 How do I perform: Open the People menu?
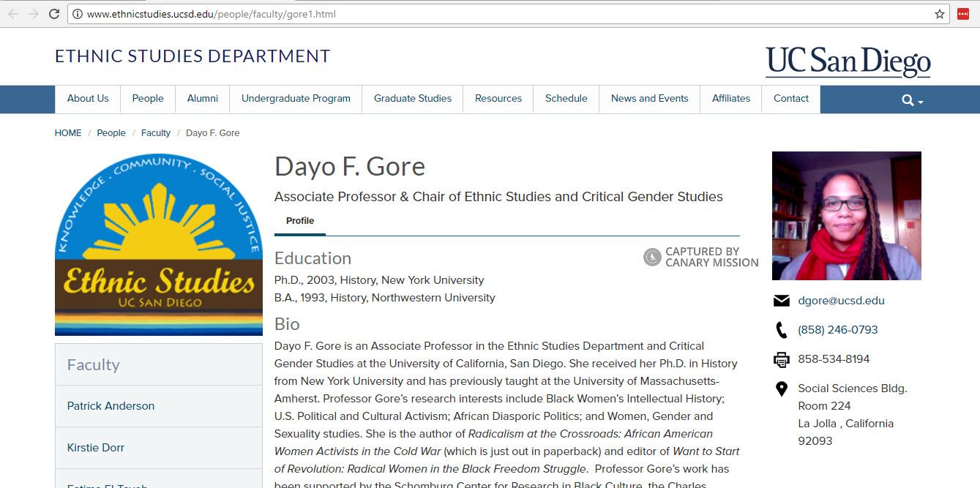point(148,99)
